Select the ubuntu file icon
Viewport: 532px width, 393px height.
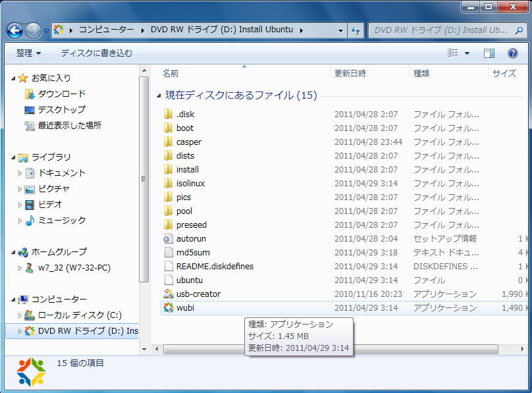click(x=168, y=280)
